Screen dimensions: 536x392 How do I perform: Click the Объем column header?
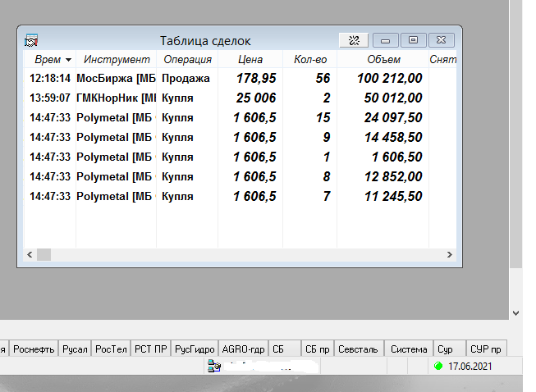383,59
